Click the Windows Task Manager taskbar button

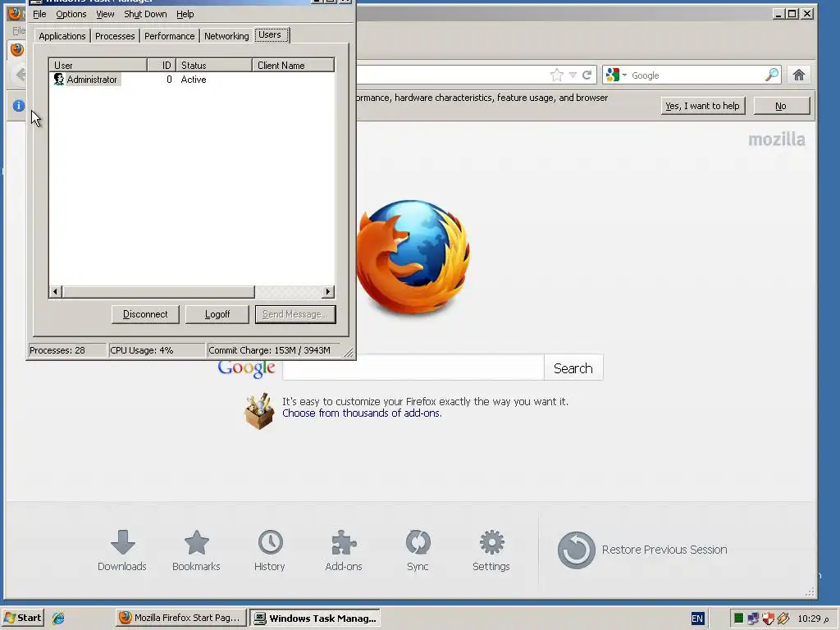click(315, 619)
